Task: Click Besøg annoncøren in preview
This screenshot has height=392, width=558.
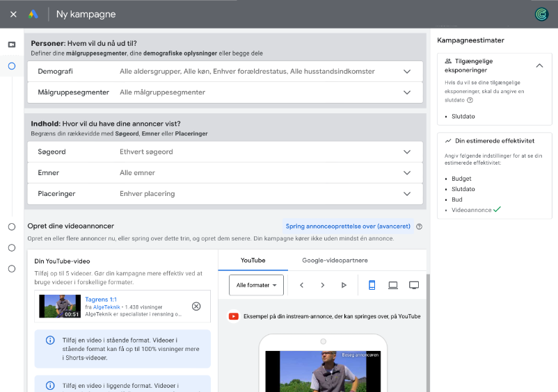Action: coord(360,355)
